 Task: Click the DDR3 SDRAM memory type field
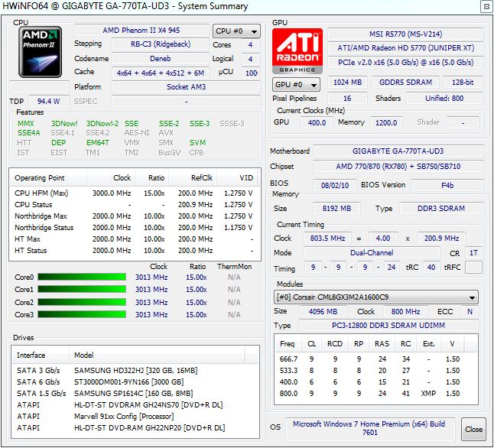(441, 209)
